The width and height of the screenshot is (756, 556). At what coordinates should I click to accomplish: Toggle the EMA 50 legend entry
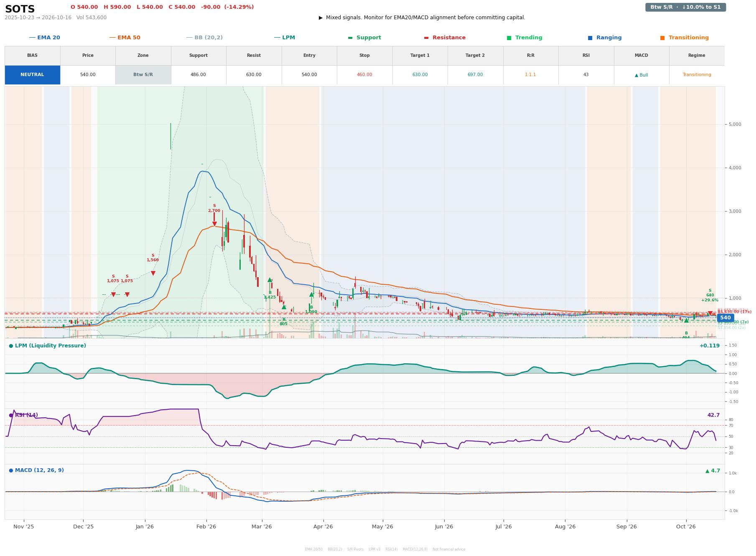[x=125, y=38]
